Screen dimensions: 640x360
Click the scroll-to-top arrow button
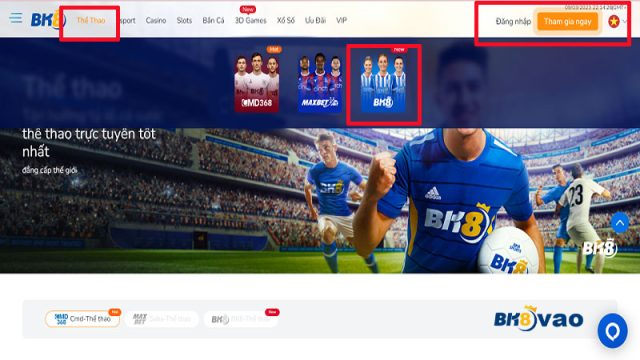click(x=620, y=223)
